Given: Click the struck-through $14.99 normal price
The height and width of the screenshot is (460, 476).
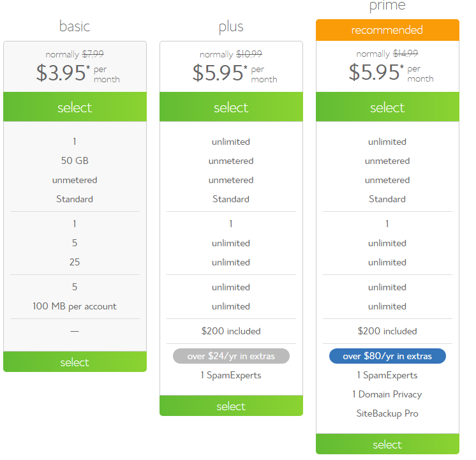Looking at the screenshot, I should [405, 54].
